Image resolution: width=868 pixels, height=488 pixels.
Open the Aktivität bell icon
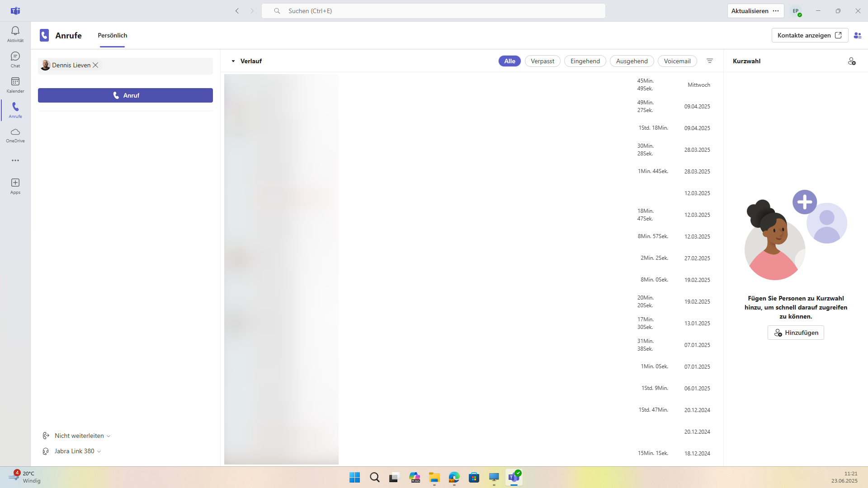coord(15,34)
